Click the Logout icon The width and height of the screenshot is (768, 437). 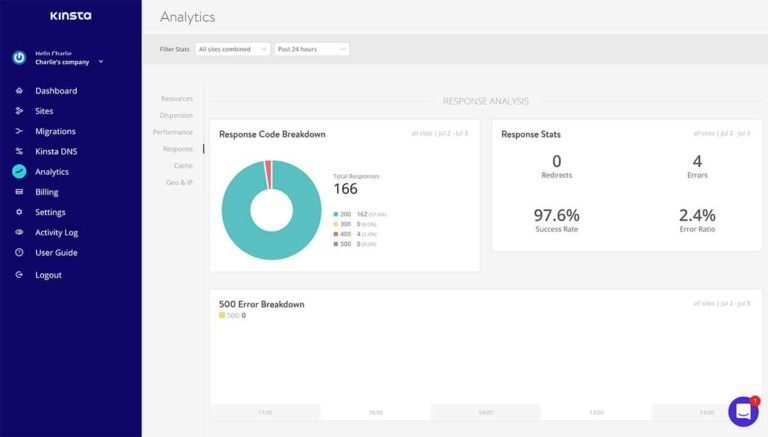[19, 275]
